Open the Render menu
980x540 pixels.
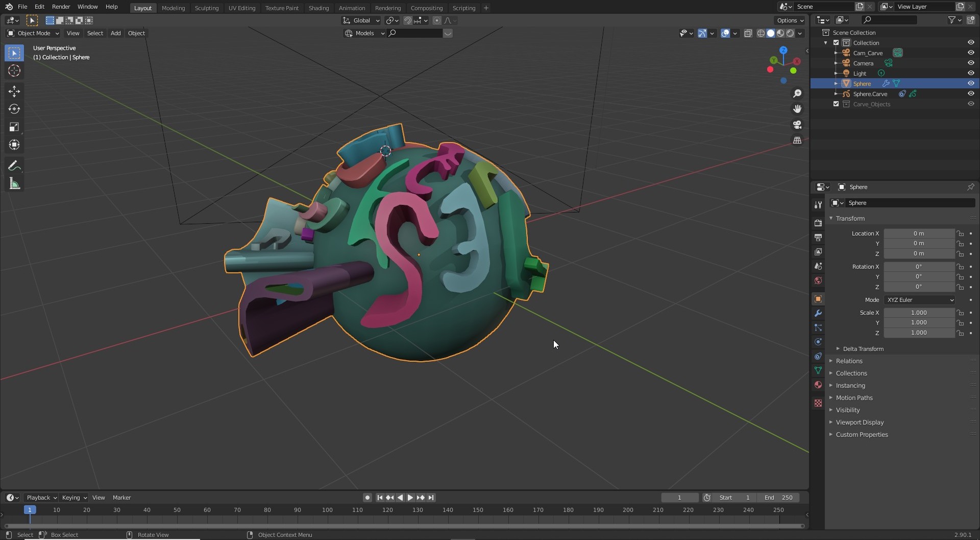click(x=61, y=7)
